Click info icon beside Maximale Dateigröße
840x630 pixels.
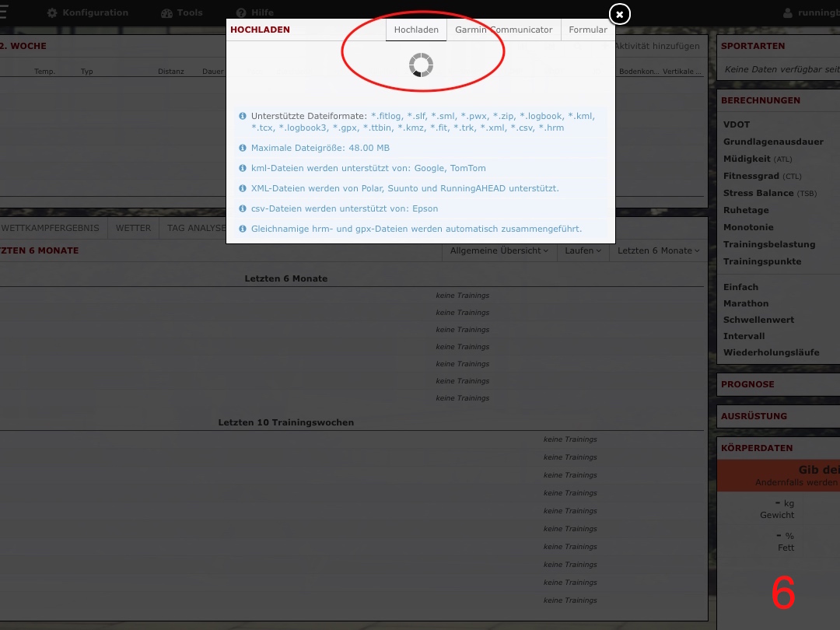(x=243, y=148)
